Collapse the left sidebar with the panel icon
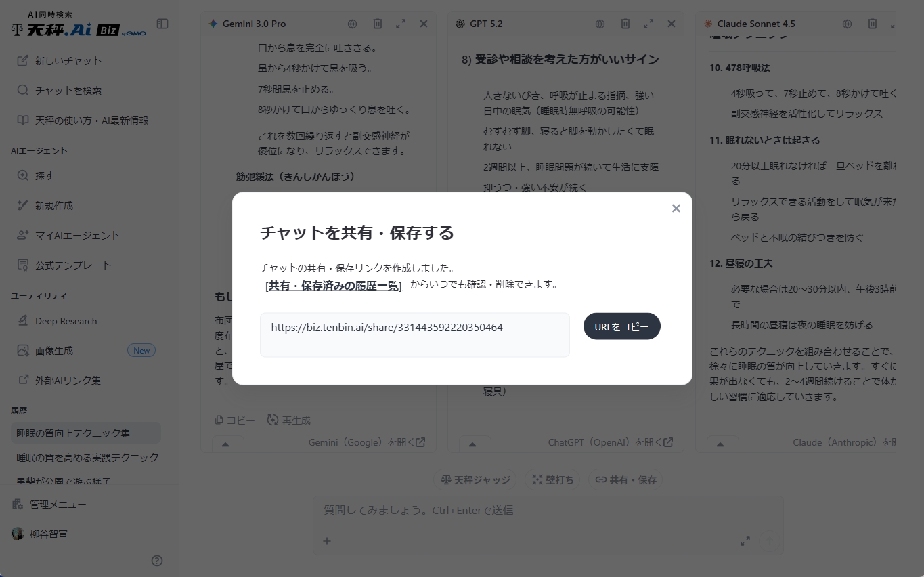Viewport: 924px width, 577px height. point(162,23)
